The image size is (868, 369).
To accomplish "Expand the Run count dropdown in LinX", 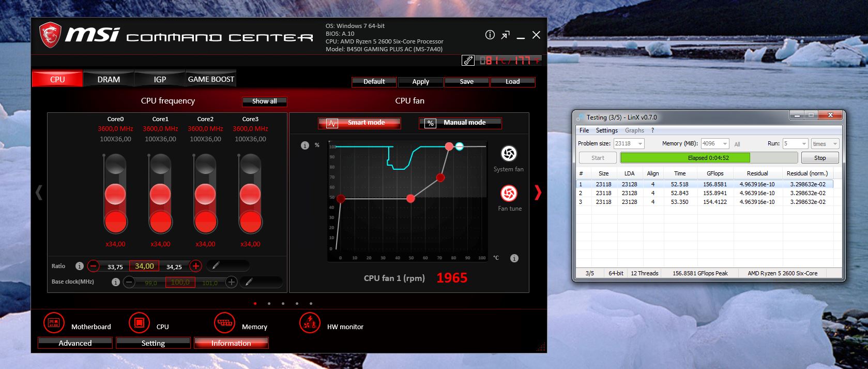I will pos(803,144).
